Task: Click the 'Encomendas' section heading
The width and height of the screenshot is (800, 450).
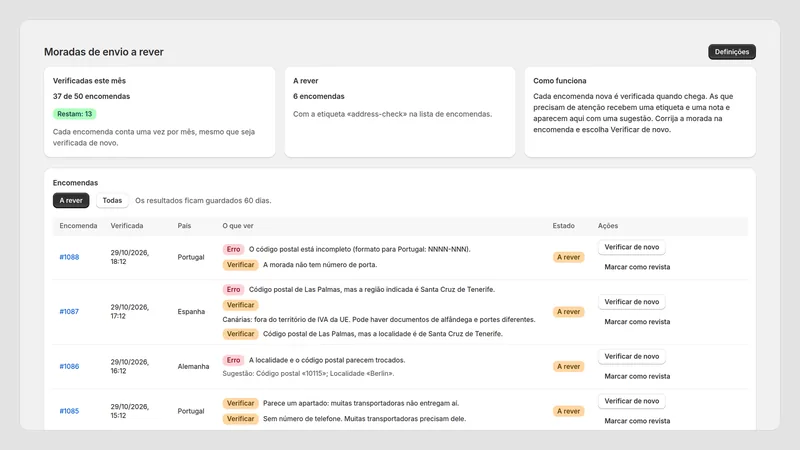Action: (x=76, y=183)
